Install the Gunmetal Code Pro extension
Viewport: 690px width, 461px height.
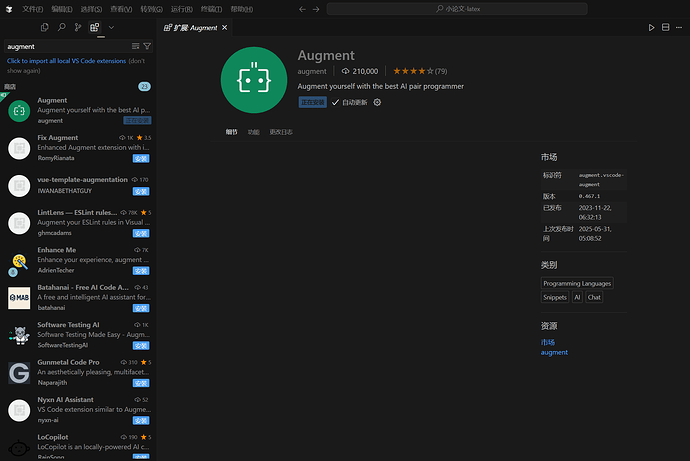(141, 383)
